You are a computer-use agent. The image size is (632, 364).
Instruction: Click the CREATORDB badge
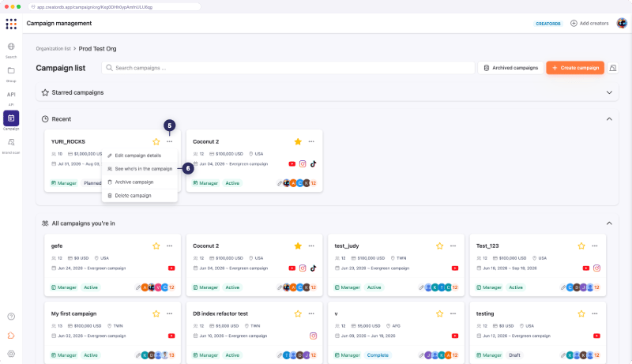[x=548, y=24]
